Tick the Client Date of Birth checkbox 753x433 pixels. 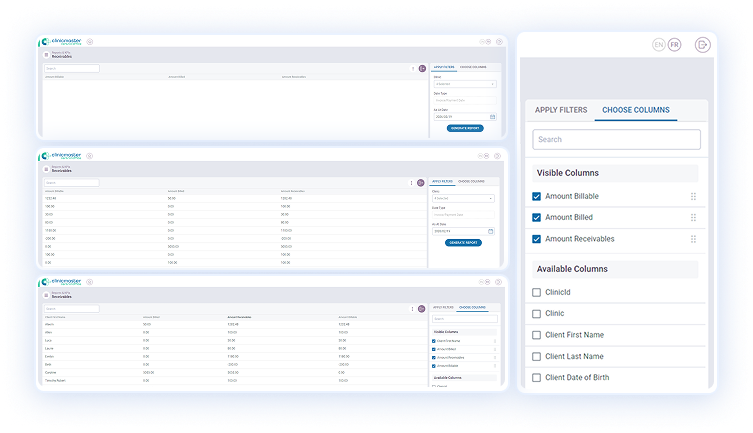[537, 377]
